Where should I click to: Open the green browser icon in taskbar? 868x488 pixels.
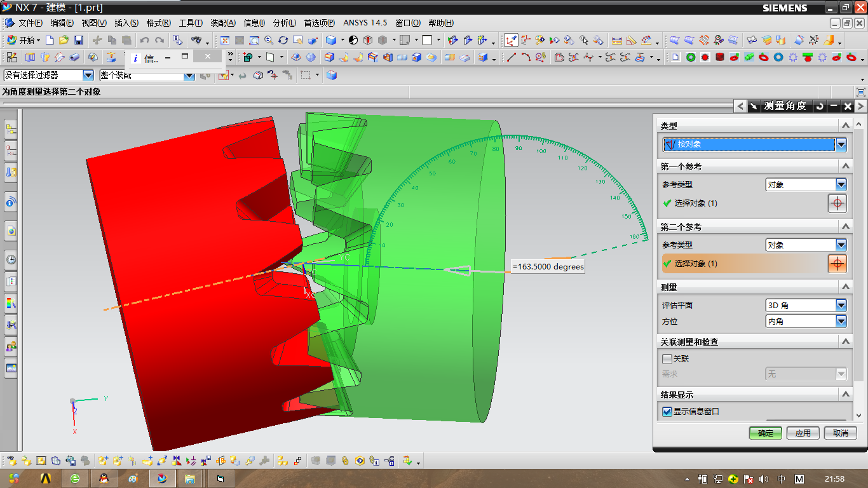75,478
